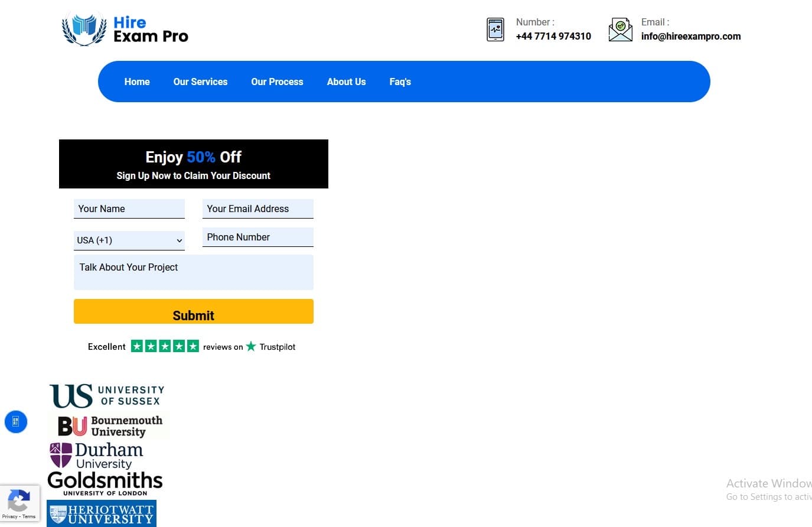Click the Trustpilot star logo
This screenshot has width=812, height=527.
click(250, 346)
